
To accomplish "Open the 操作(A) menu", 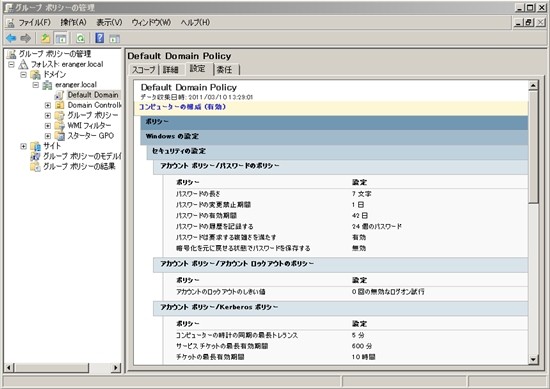I will click(73, 23).
